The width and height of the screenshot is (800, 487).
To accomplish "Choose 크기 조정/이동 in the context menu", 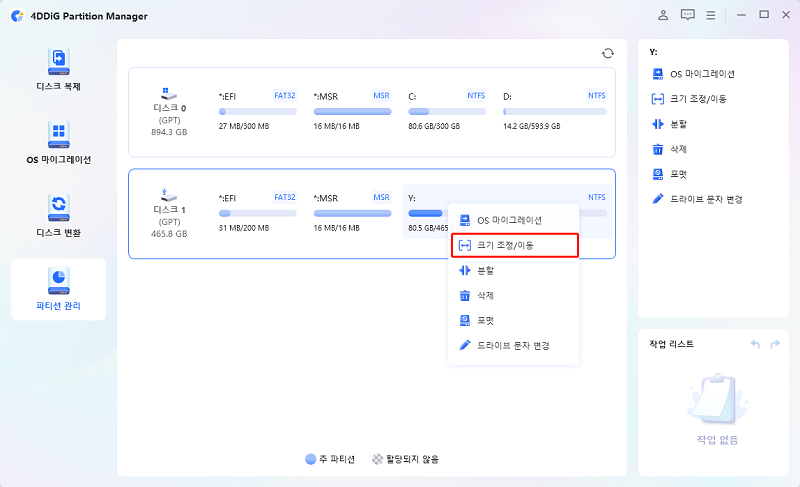I will click(x=514, y=245).
